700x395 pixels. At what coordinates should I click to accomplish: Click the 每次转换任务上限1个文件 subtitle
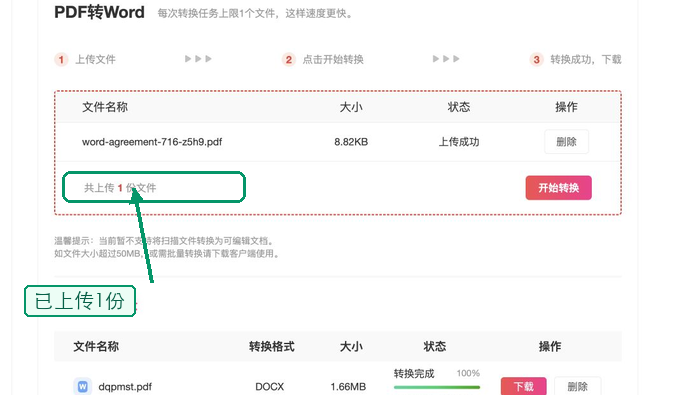coord(255,14)
